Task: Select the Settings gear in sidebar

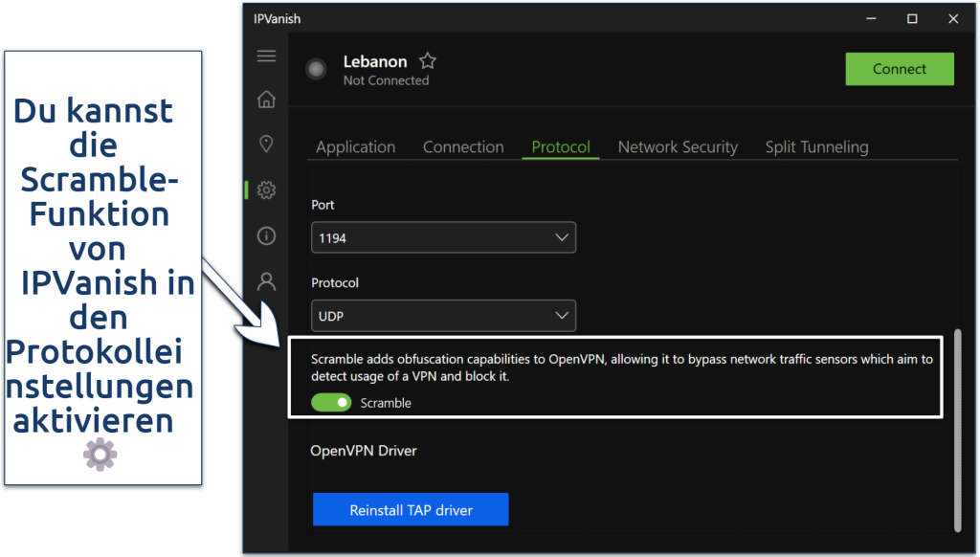Action: click(266, 189)
